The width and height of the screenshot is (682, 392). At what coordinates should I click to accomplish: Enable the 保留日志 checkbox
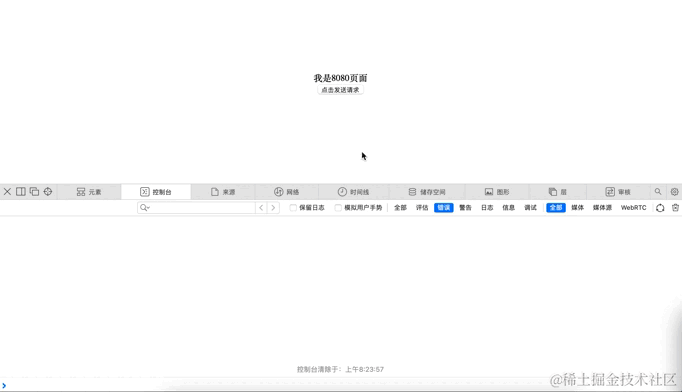[293, 208]
